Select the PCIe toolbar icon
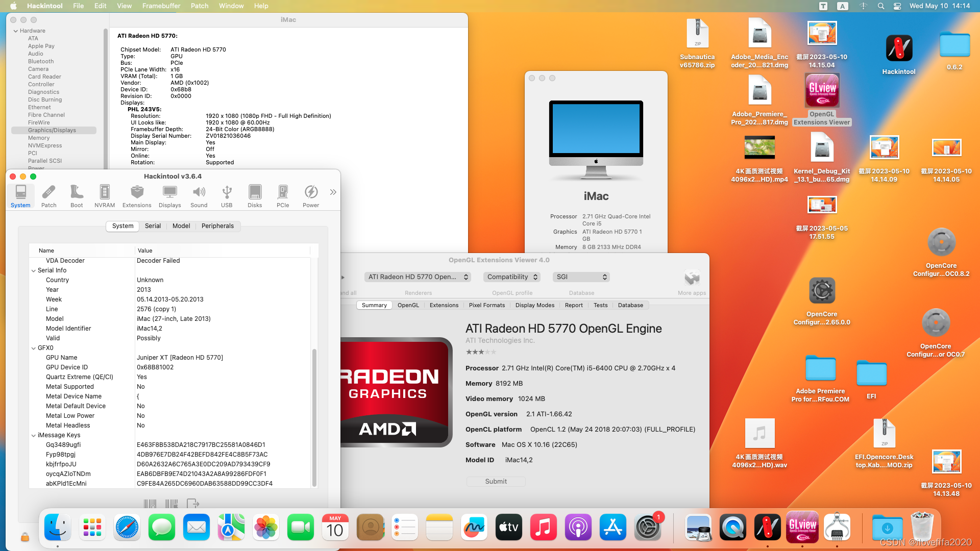 (283, 196)
